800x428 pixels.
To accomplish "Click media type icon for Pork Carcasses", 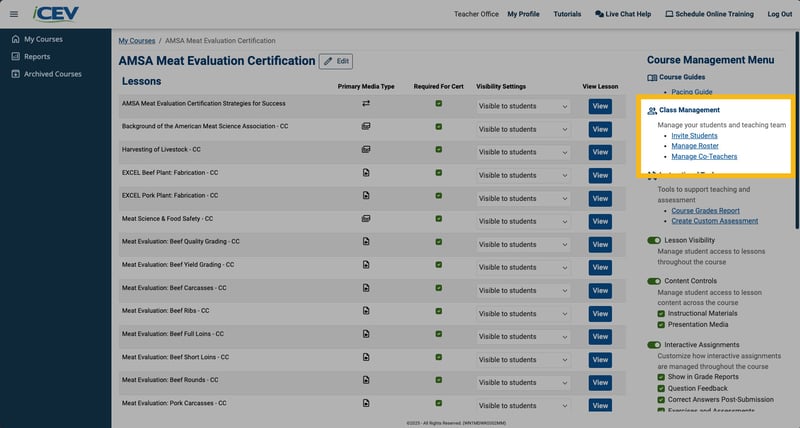I will coord(366,403).
